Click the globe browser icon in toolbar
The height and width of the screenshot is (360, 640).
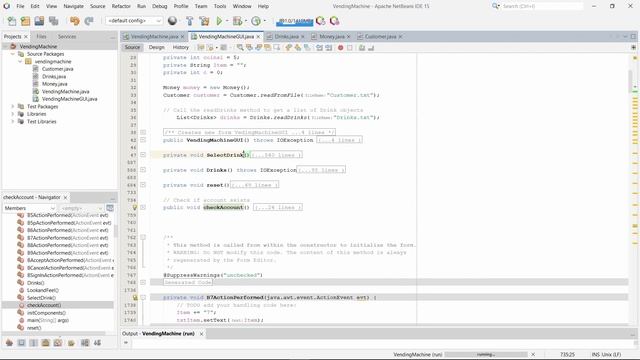pos(173,21)
